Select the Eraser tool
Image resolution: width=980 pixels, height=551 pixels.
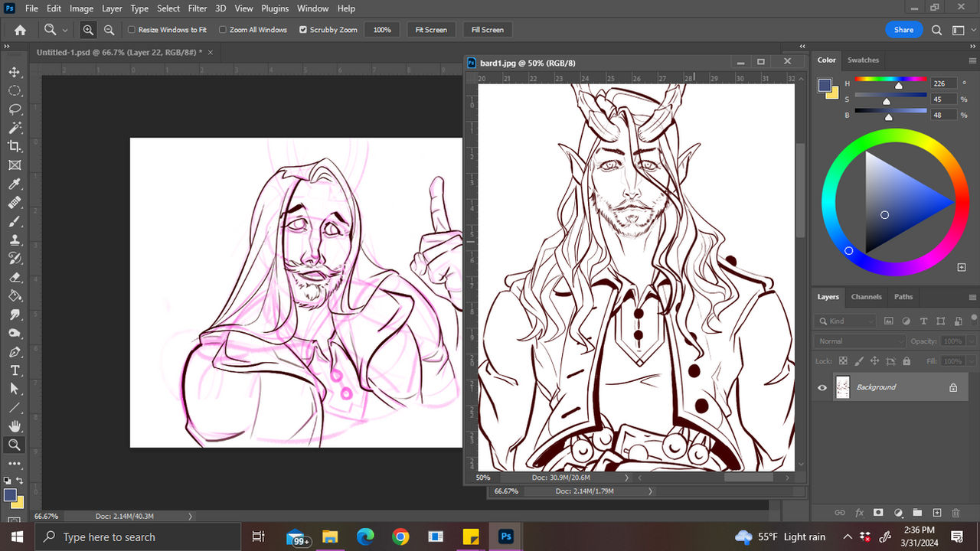point(15,277)
